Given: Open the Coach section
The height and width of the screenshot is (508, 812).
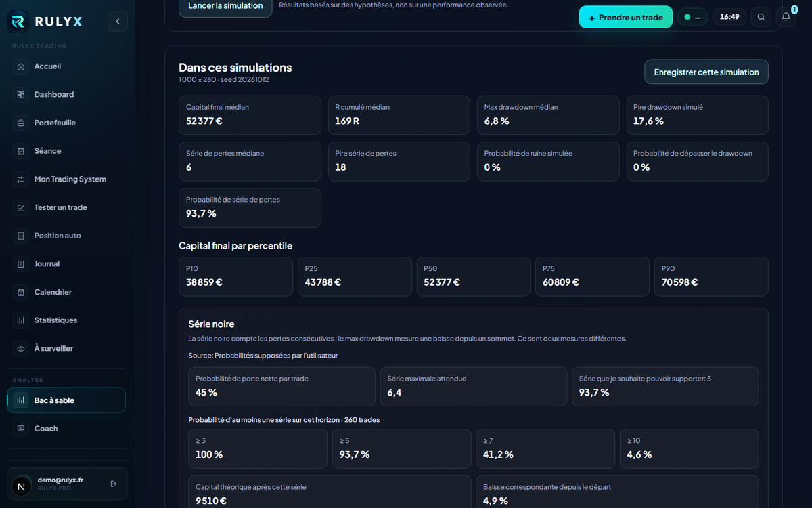Looking at the screenshot, I should (x=66, y=429).
